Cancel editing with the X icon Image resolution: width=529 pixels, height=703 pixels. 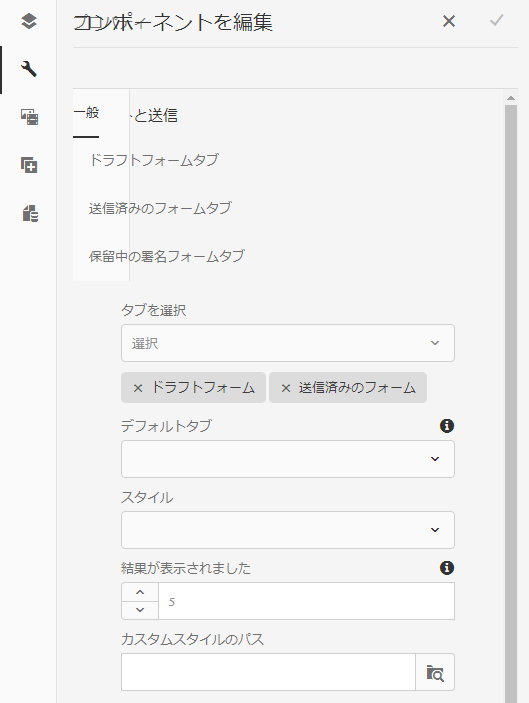click(449, 21)
